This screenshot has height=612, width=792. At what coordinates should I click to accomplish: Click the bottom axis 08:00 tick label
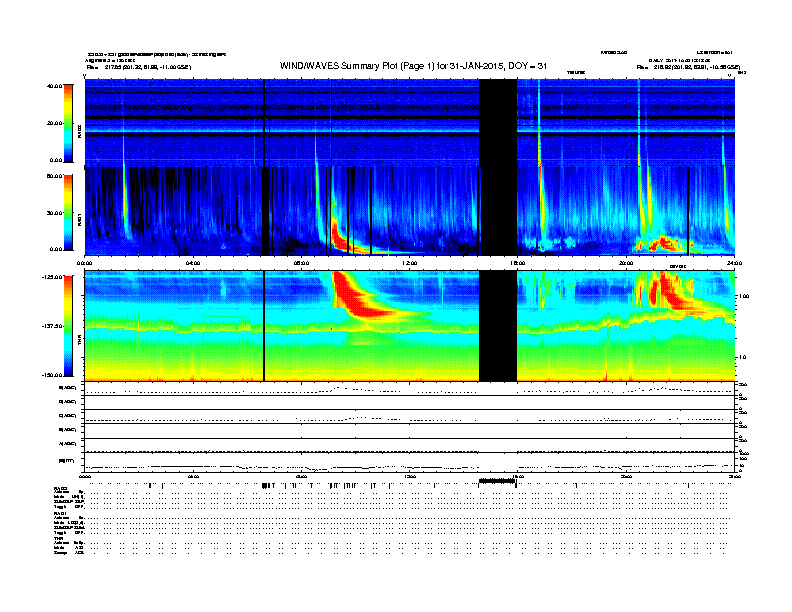pos(301,476)
